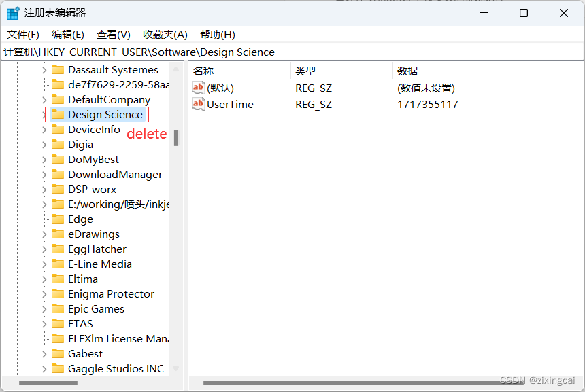Click the DefaultCompany folder icon
585x392 pixels.
pos(57,99)
